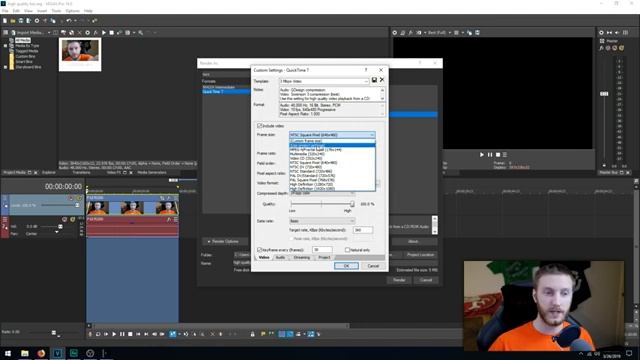
Task: Click OK in Custom Settings dialog
Action: pyautogui.click(x=346, y=266)
